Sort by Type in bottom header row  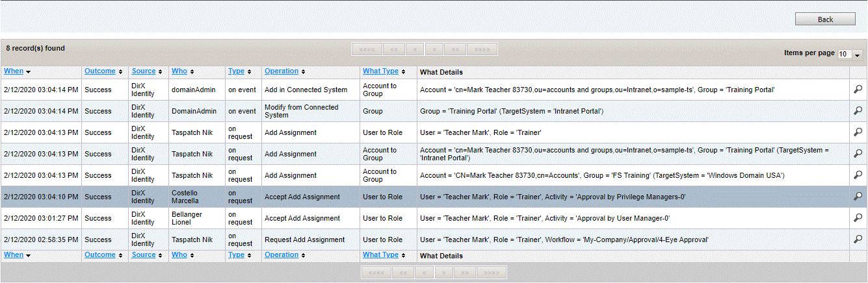pyautogui.click(x=236, y=255)
